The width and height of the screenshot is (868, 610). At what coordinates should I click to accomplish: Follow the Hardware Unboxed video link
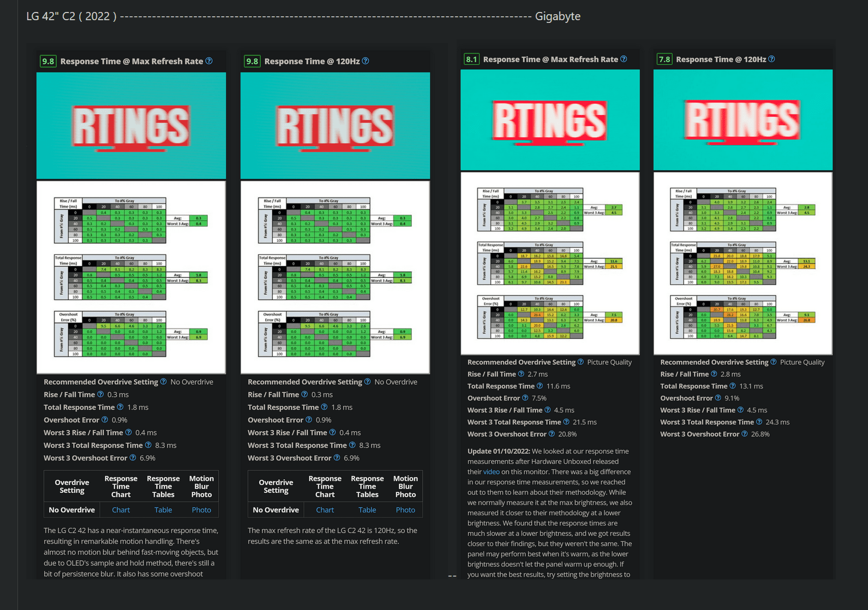(491, 472)
